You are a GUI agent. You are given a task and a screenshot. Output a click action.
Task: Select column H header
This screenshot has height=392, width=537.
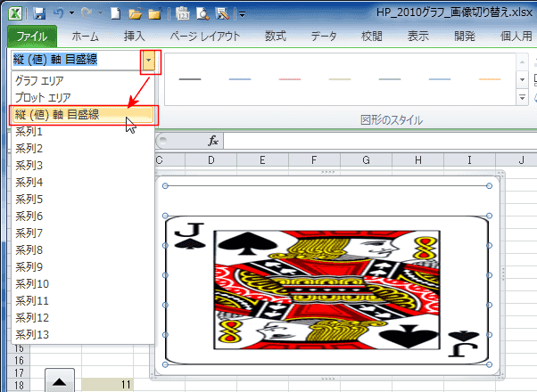click(x=418, y=159)
